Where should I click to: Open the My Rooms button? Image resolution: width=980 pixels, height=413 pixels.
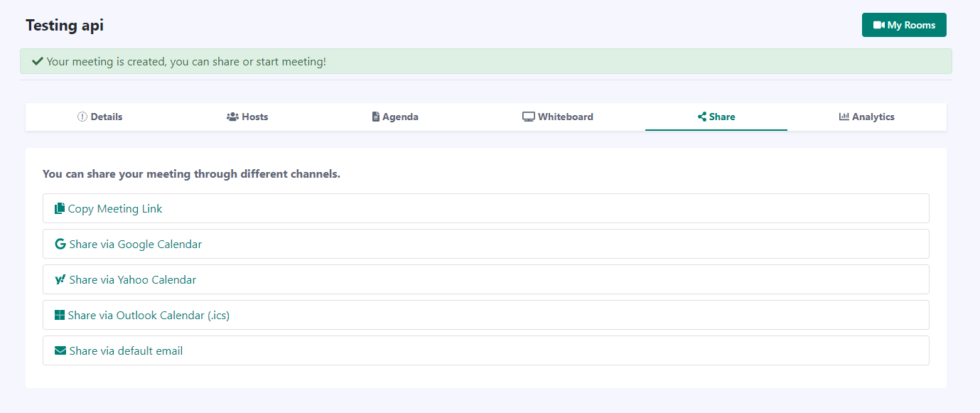pyautogui.click(x=904, y=25)
